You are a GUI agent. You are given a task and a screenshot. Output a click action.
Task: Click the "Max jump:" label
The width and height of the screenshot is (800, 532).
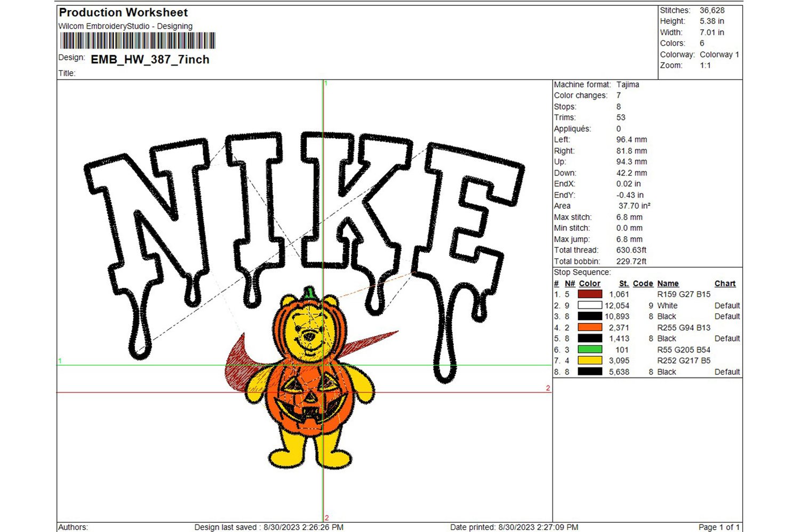click(x=572, y=239)
